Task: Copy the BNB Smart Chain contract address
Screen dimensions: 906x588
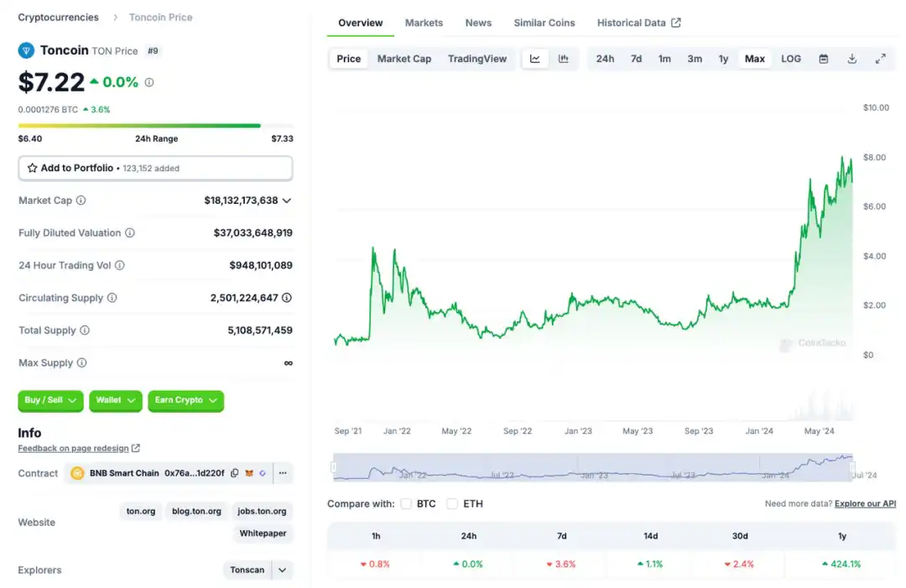Action: 235,473
